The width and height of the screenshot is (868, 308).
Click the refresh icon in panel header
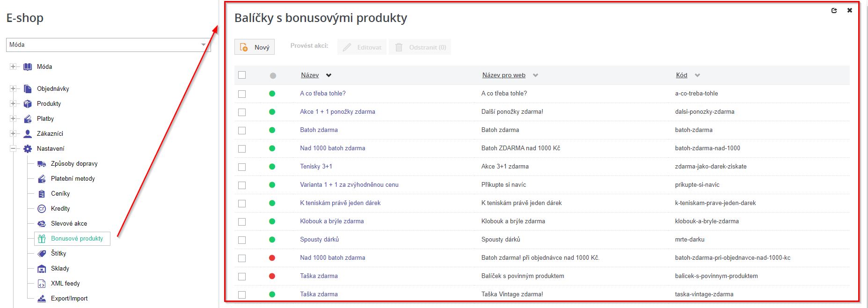(834, 10)
